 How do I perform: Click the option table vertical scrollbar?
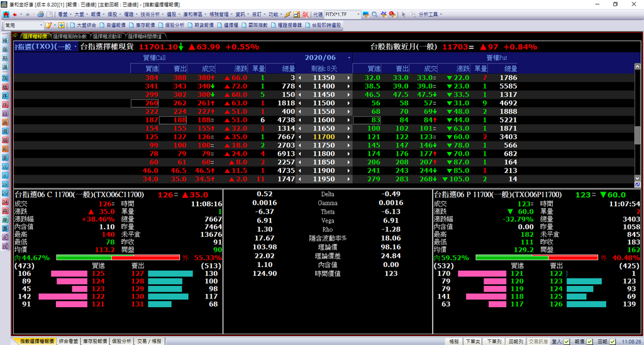click(x=637, y=122)
